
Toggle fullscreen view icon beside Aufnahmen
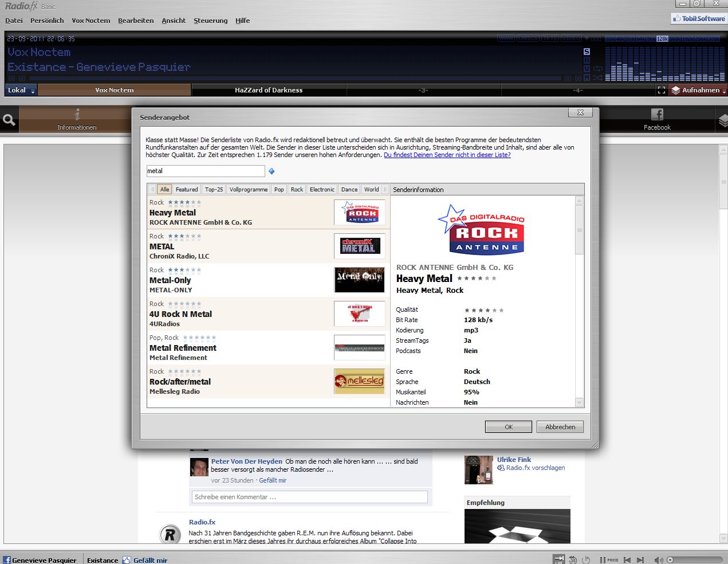pyautogui.click(x=662, y=90)
